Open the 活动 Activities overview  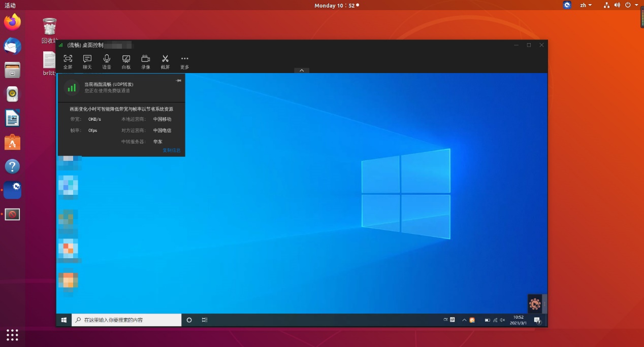click(10, 5)
